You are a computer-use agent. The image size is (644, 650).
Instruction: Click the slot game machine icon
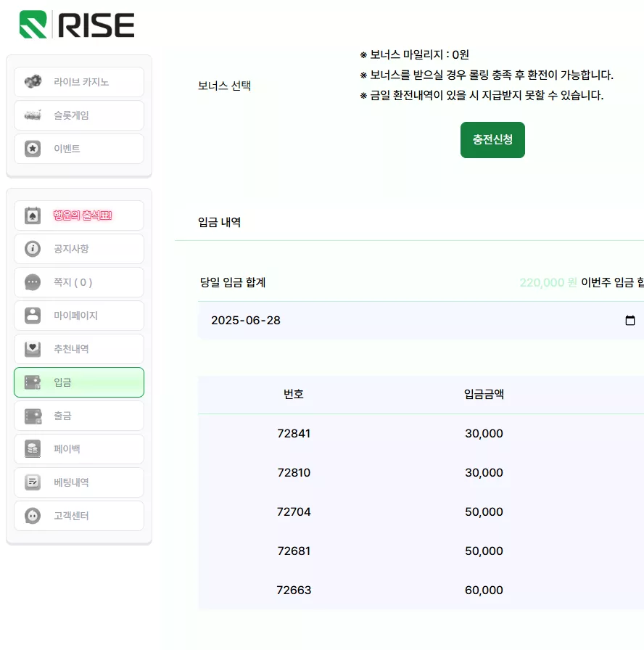pyautogui.click(x=33, y=115)
